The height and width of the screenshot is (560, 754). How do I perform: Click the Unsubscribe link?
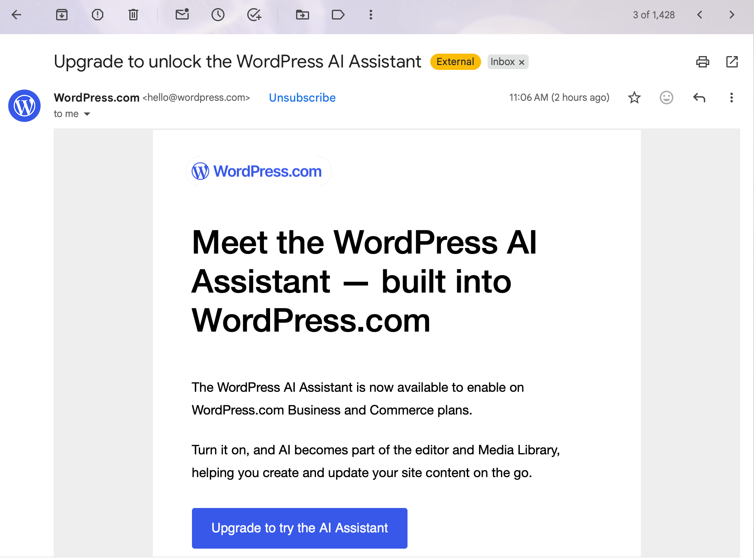302,98
